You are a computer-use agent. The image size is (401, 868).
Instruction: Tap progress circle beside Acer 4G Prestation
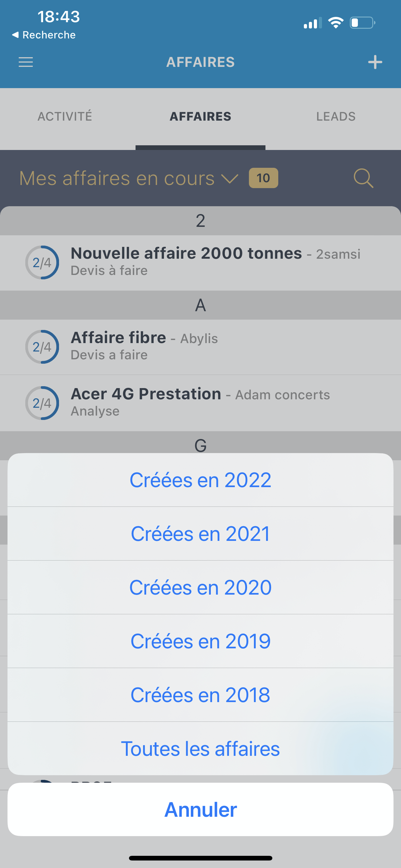42,403
